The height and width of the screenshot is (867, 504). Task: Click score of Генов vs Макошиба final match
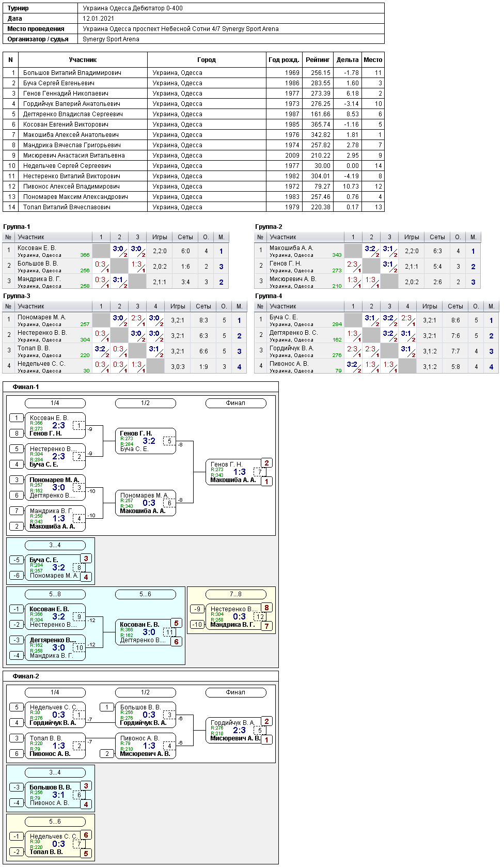pyautogui.click(x=240, y=472)
